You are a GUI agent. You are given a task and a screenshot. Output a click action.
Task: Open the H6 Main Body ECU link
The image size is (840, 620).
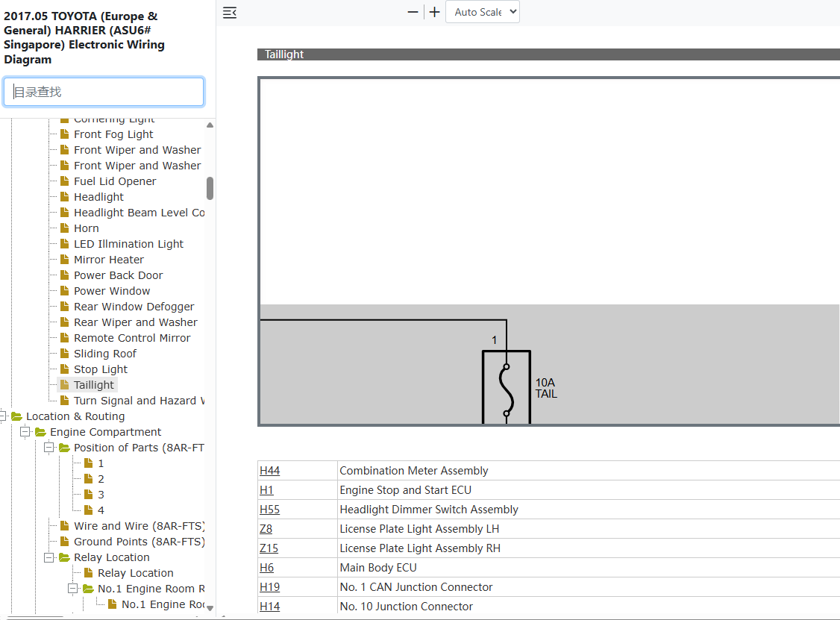pyautogui.click(x=267, y=568)
